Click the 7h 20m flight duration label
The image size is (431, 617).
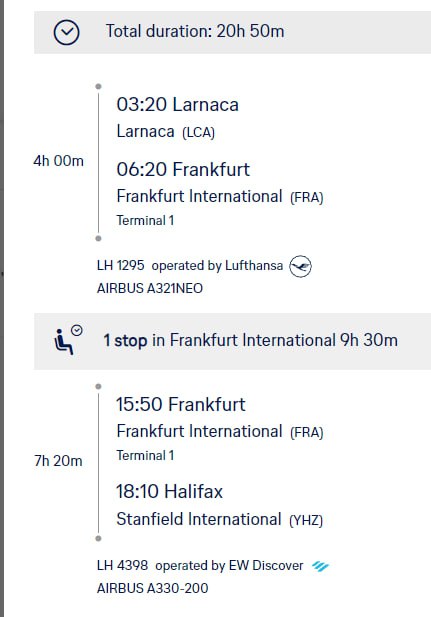(58, 461)
